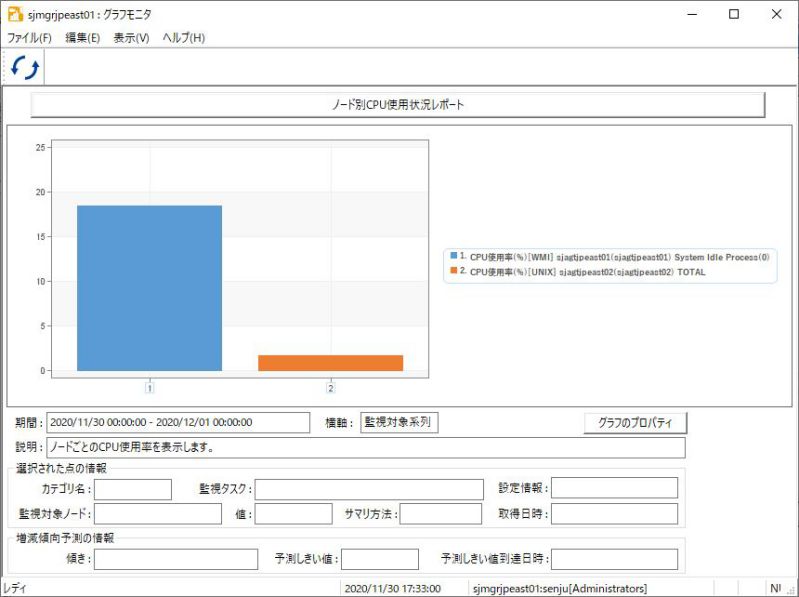Click the 予測しきい値到達日時 field
The width and height of the screenshot is (799, 597).
tap(615, 559)
